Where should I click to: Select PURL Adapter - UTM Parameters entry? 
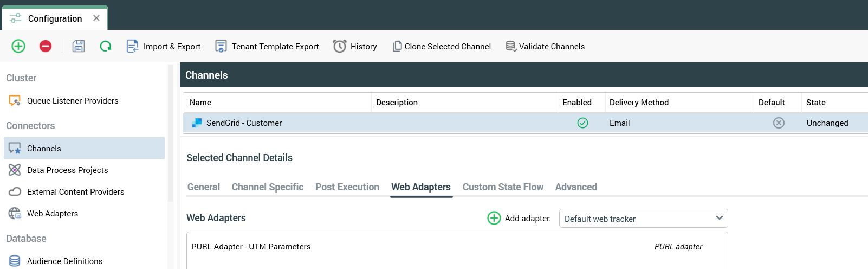[251, 247]
